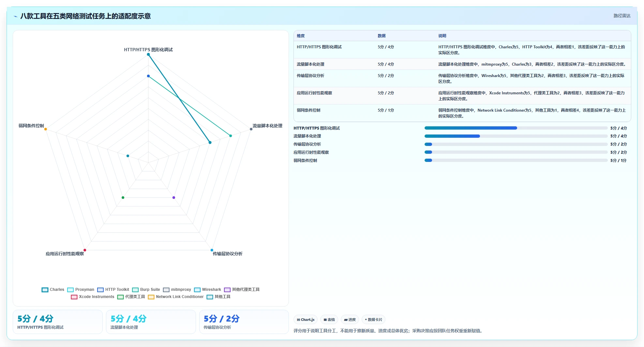Click the radar axis label 弱网条件控制
Screen dimensions: 644x347
[x=31, y=126]
